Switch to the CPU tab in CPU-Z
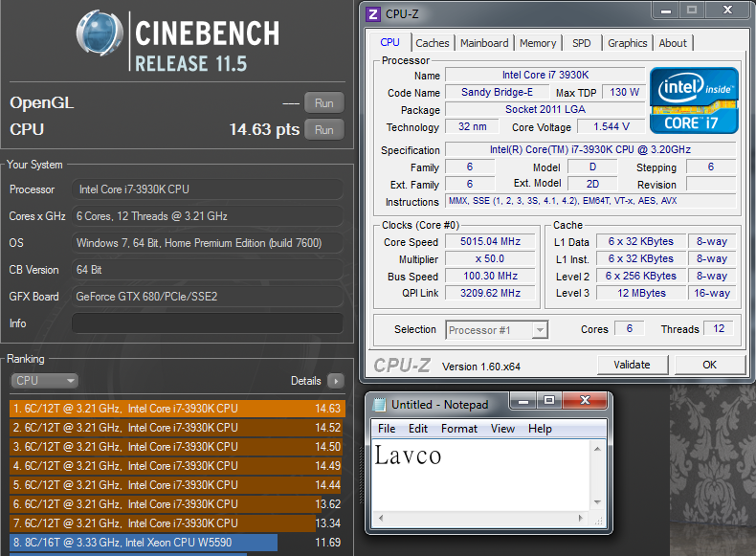This screenshot has height=556, width=756. click(389, 42)
